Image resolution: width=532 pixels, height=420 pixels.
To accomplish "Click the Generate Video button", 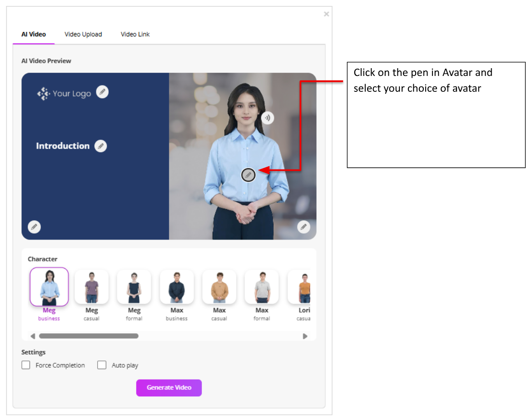I will 169,388.
